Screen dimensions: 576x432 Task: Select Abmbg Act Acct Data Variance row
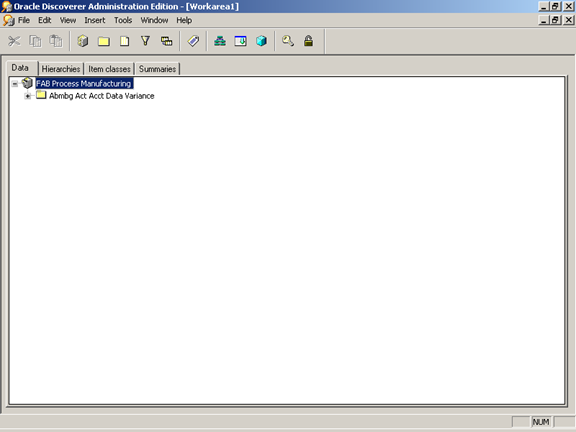[x=102, y=96]
